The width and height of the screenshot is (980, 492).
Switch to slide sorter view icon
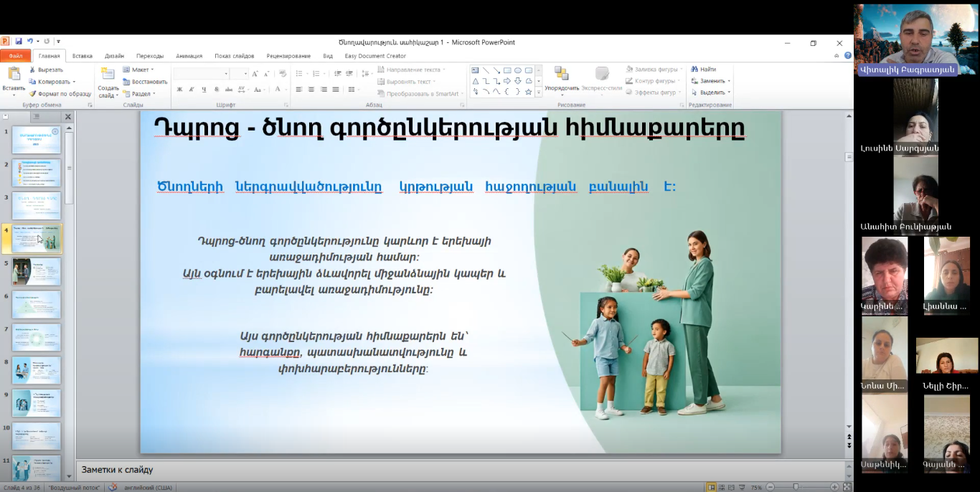coord(722,487)
